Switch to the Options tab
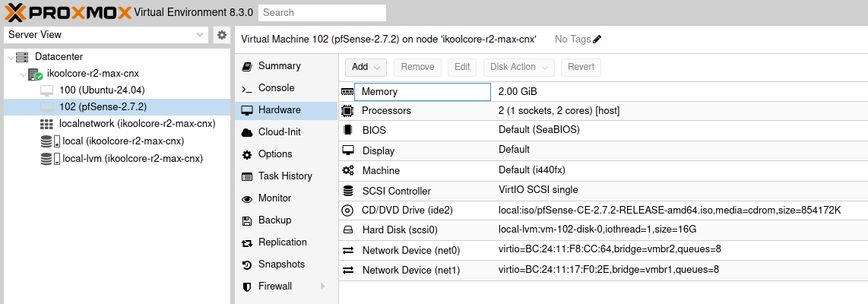Image resolution: width=868 pixels, height=304 pixels. point(287,154)
